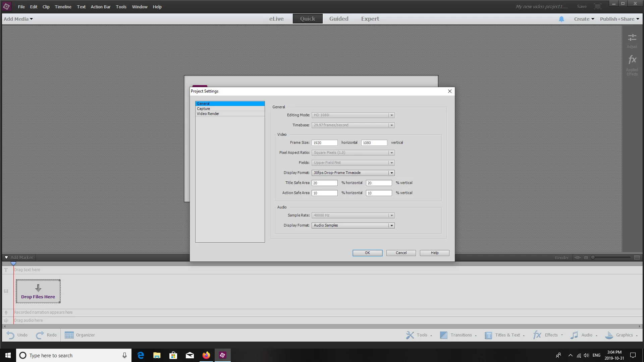Viewport: 644px width, 362px height.
Task: Open the Adjust panel icon
Action: click(x=632, y=38)
